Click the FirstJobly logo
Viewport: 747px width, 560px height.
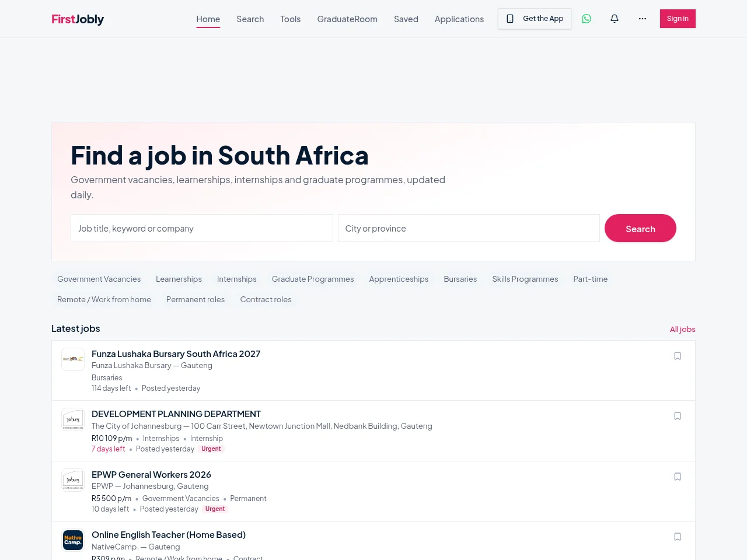[x=78, y=19]
